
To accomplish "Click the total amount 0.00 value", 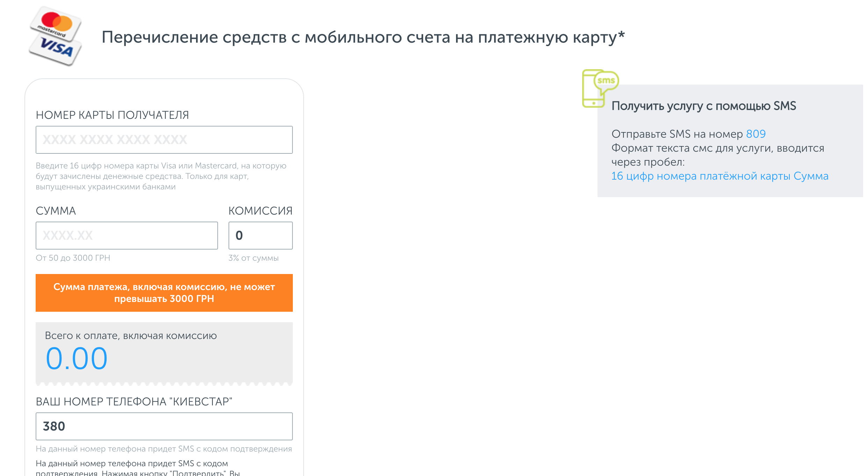I will click(x=77, y=359).
